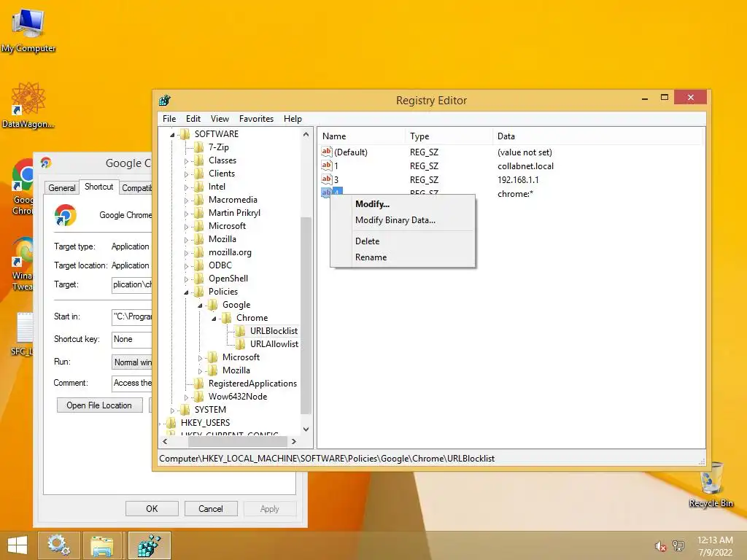
Task: Choose Rename in context menu
Action: tap(403, 257)
